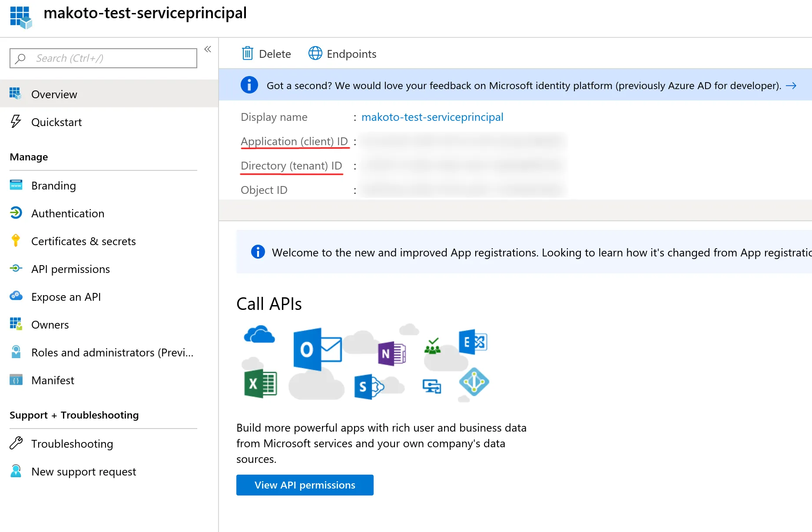This screenshot has height=532, width=812.
Task: Click the Certificates & secrets key icon
Action: [16, 241]
